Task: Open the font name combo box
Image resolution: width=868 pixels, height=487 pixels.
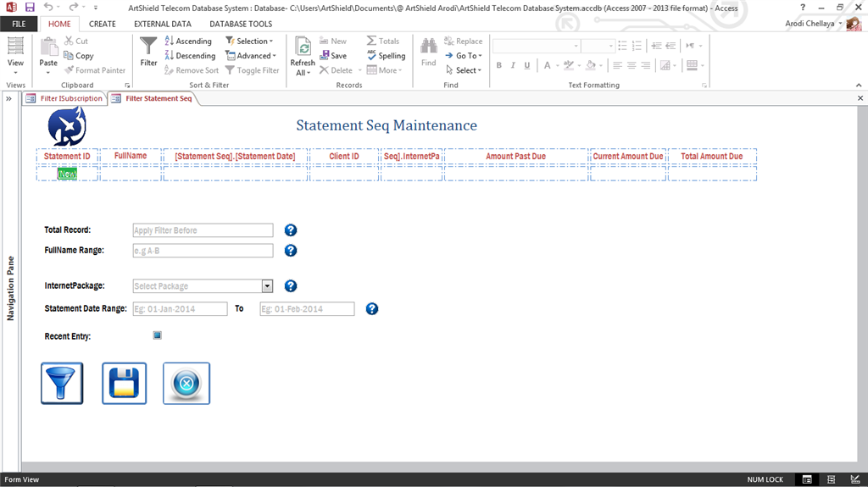Action: pyautogui.click(x=537, y=46)
